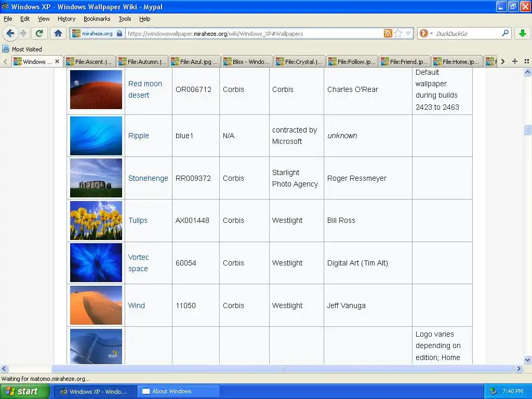
Task: Switch to the File:Autumn.jpg tab
Action: [142, 62]
